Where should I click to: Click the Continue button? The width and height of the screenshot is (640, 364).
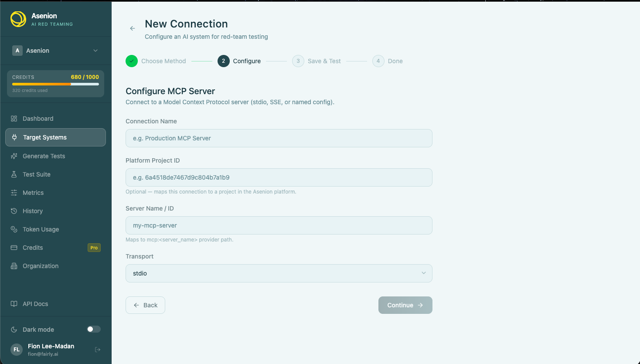tap(405, 305)
